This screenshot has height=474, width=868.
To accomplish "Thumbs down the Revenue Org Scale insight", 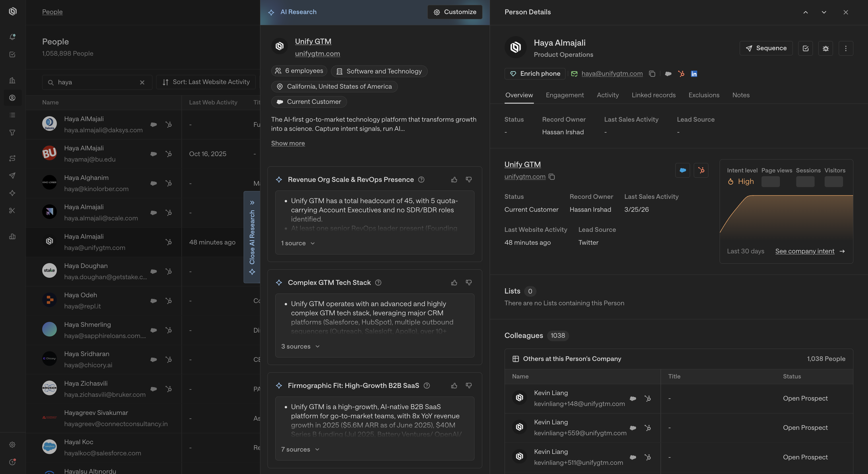I will click(469, 180).
